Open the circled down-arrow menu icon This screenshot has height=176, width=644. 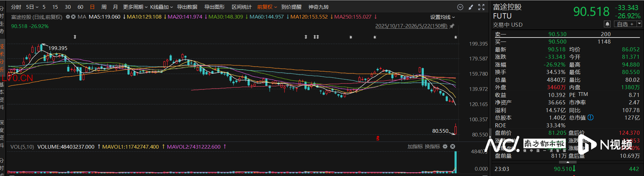coord(460,7)
